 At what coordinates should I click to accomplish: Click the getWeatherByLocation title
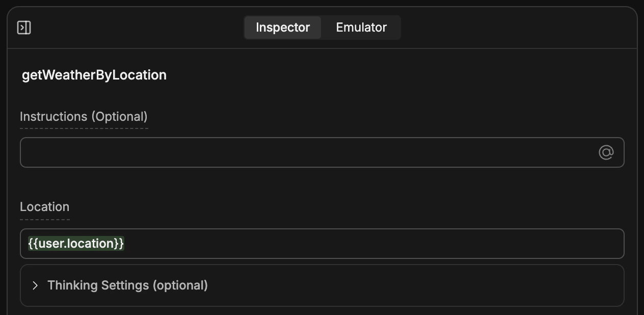(x=94, y=75)
